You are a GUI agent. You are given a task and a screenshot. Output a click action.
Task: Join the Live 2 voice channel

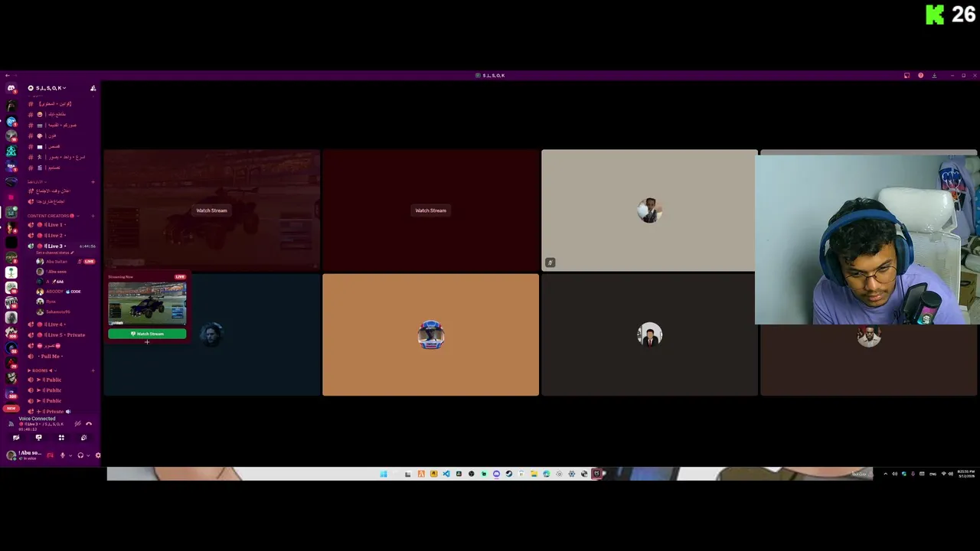tap(60, 236)
